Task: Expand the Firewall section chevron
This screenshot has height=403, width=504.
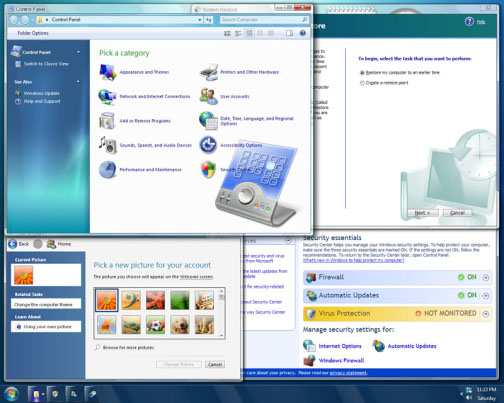Action: [486, 278]
